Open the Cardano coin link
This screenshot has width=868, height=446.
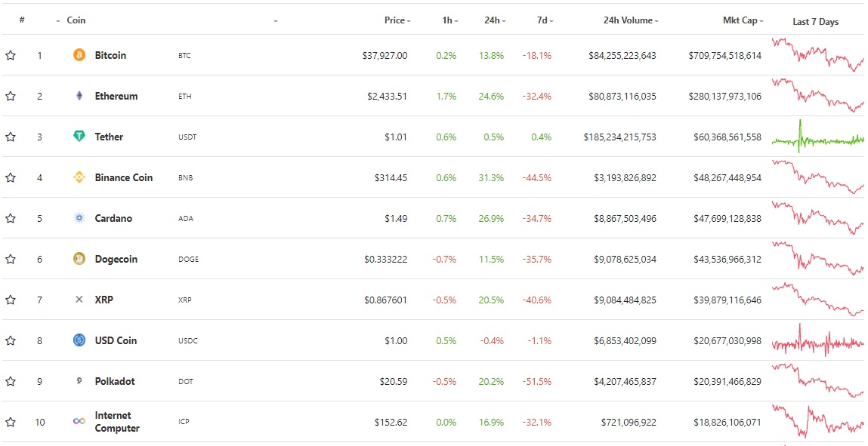(x=113, y=218)
